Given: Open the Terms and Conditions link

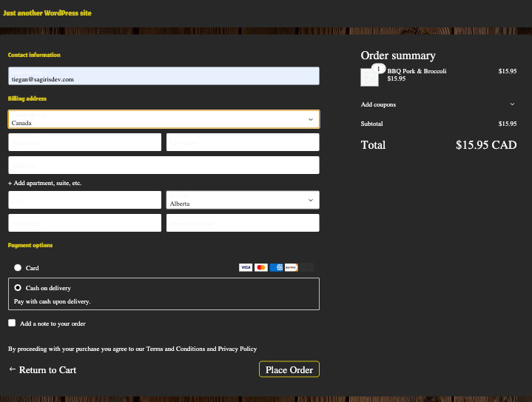Looking at the screenshot, I should pyautogui.click(x=175, y=349).
